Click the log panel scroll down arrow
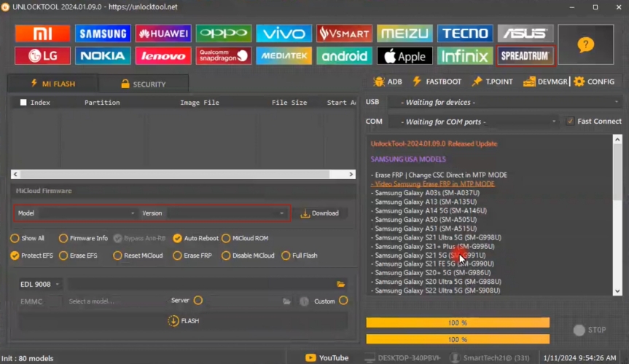The image size is (629, 364). click(617, 291)
